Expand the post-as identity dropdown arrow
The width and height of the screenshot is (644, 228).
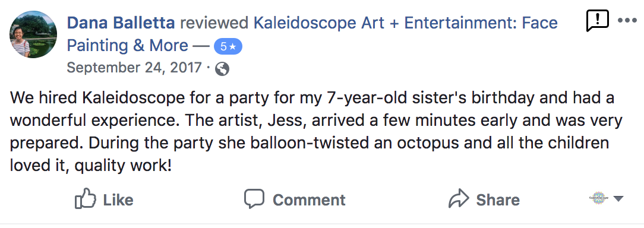tap(618, 199)
